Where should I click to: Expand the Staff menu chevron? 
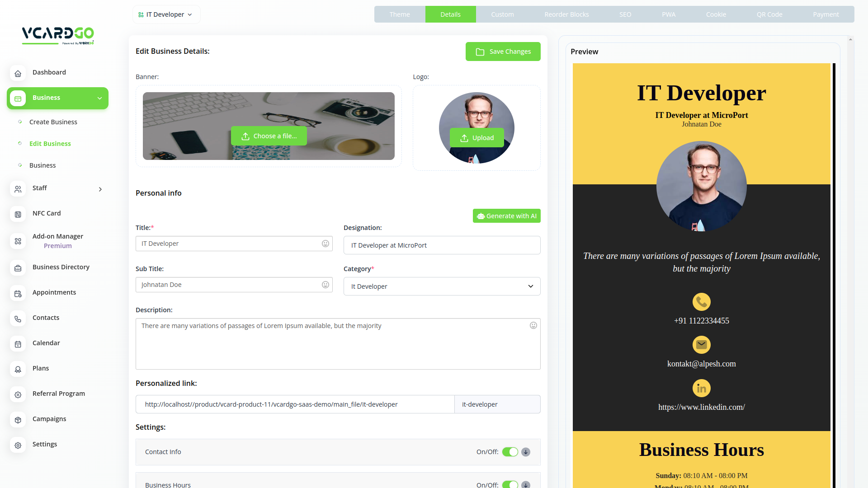point(100,189)
